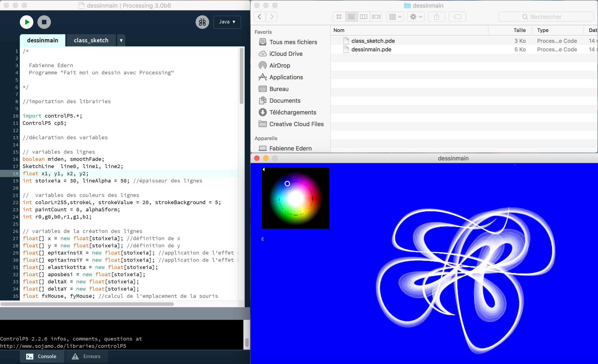
Task: Open the Java mode dropdown
Action: tap(227, 22)
